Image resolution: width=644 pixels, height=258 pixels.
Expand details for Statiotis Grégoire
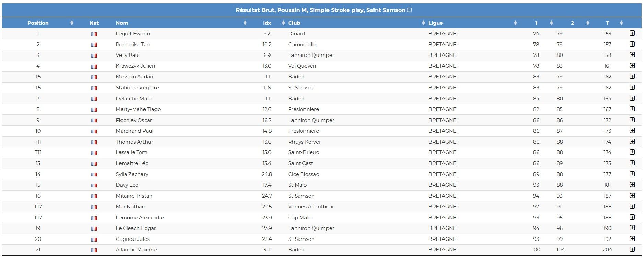pyautogui.click(x=632, y=87)
